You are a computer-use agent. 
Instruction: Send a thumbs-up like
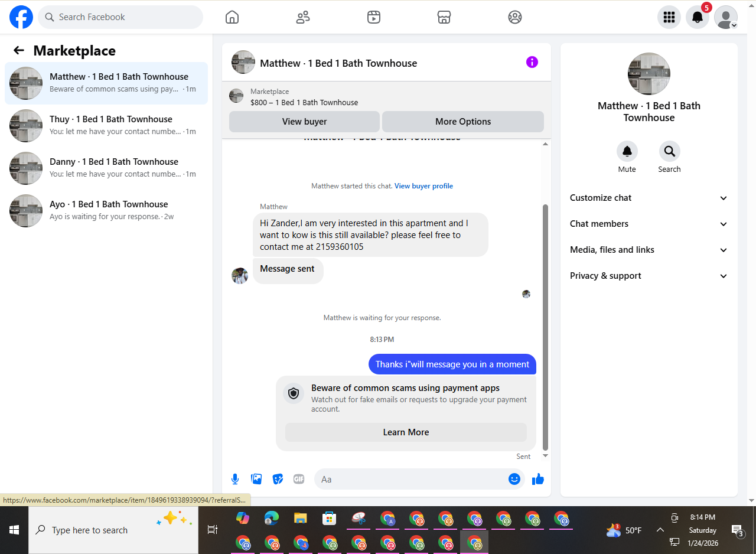[x=538, y=479]
